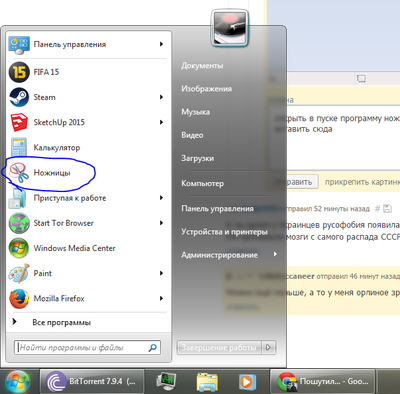The width and height of the screenshot is (400, 394).
Task: Click the Calculator icon
Action: 19,147
